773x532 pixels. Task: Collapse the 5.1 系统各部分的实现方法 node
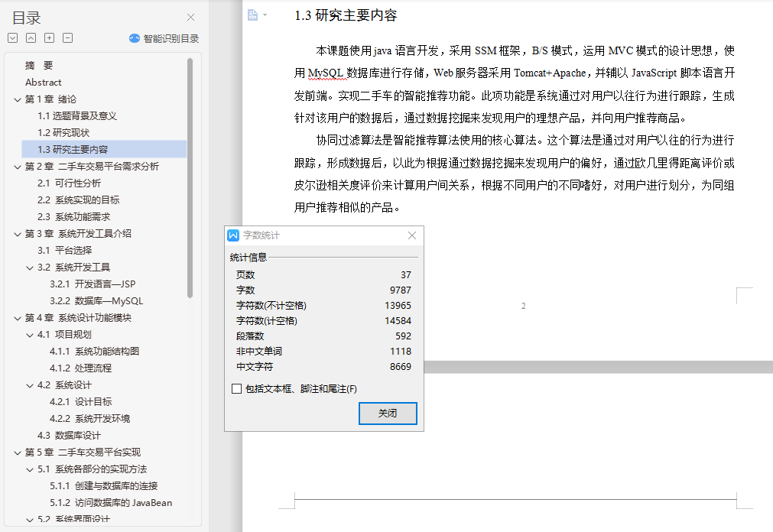tap(30, 469)
